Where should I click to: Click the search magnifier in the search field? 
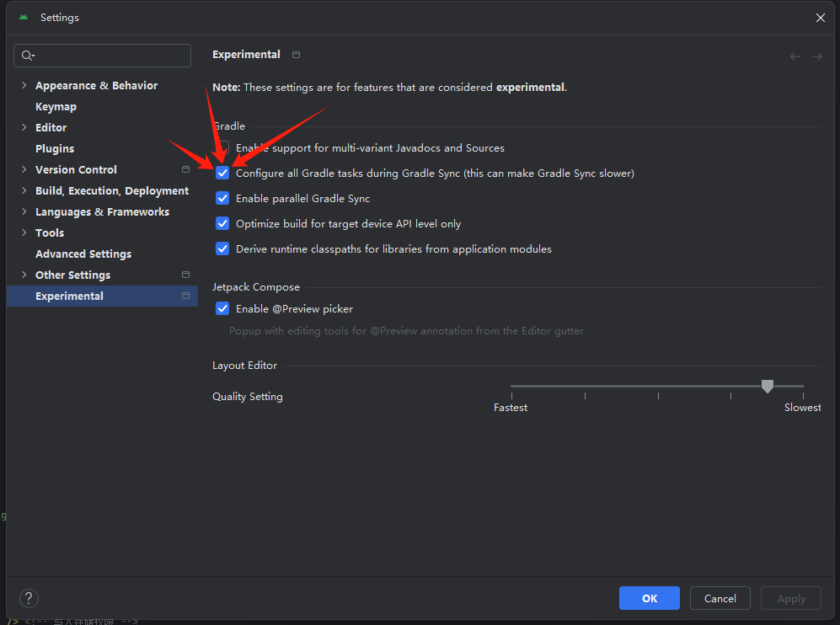28,55
